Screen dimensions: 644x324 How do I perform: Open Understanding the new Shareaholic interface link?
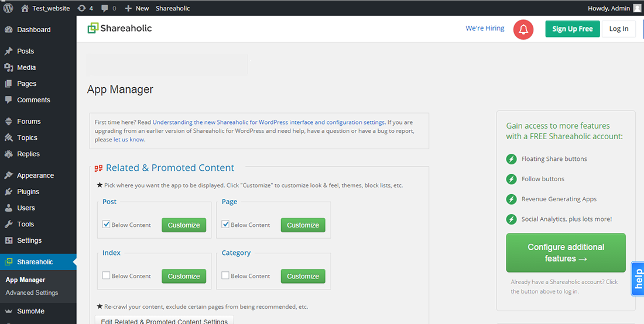pos(269,122)
